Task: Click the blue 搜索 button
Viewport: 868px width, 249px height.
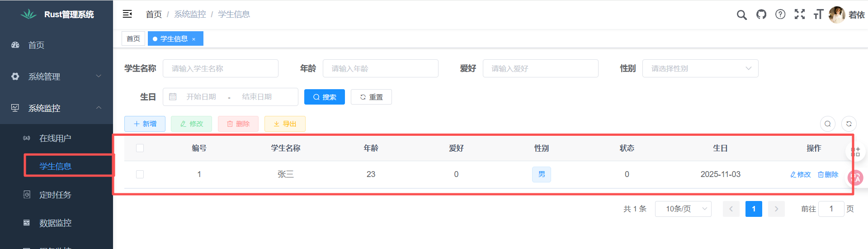Action: coord(324,97)
